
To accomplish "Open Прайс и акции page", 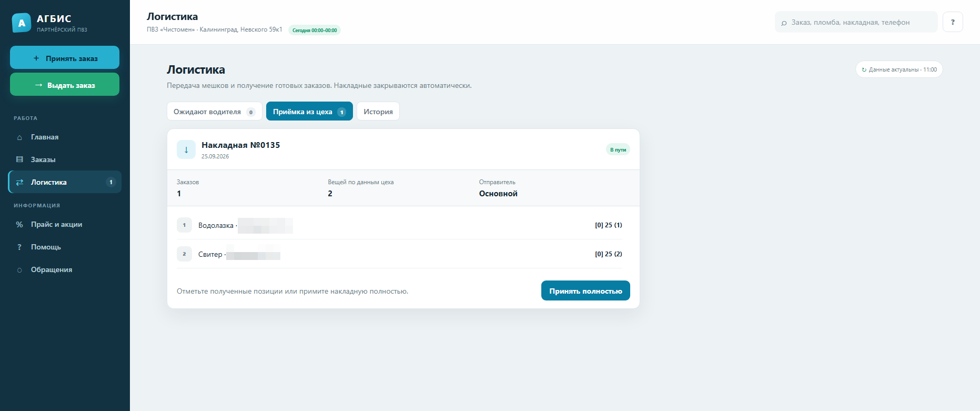I will tap(65, 225).
